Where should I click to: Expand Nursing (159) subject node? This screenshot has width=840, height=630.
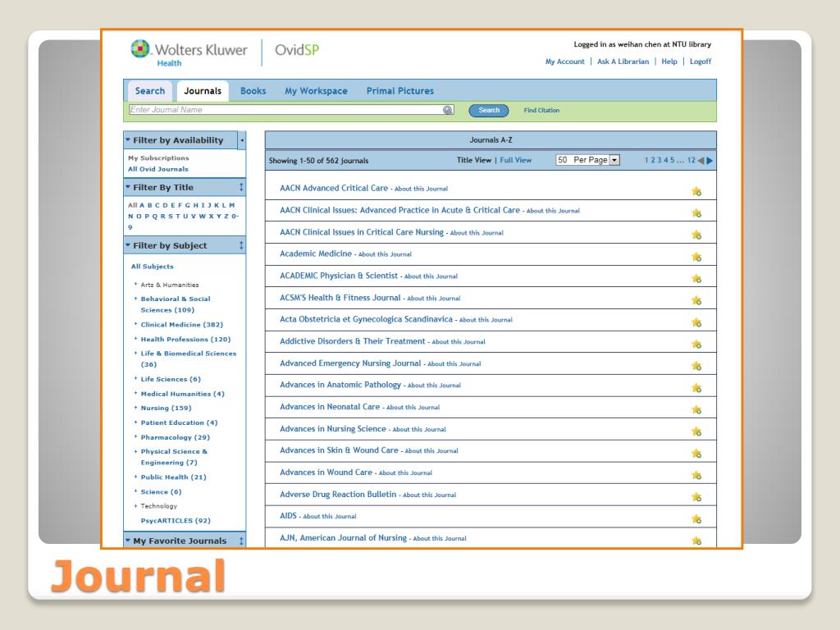click(135, 408)
